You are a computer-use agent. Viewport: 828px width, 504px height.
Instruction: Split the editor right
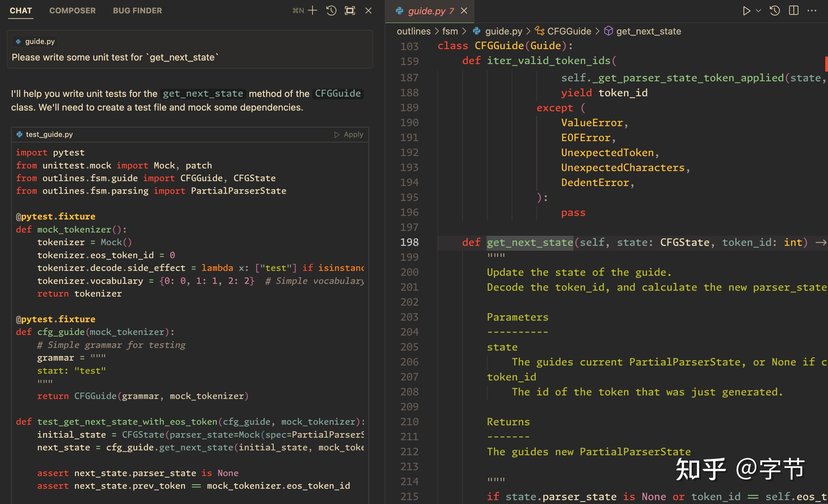[793, 11]
